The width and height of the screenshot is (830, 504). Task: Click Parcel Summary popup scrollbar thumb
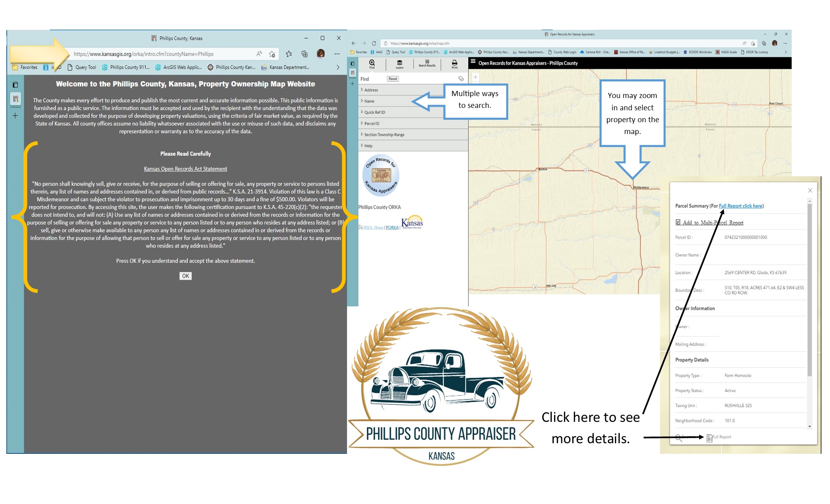809,291
